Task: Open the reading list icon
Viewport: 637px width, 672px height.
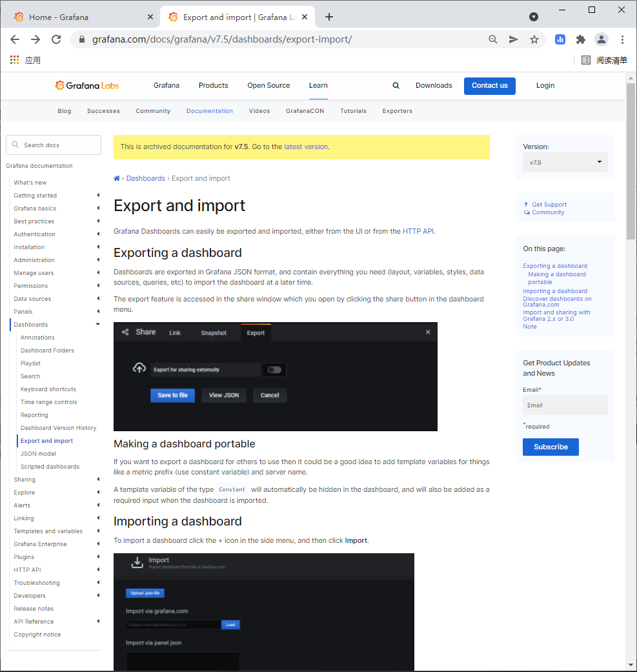Action: [x=585, y=60]
